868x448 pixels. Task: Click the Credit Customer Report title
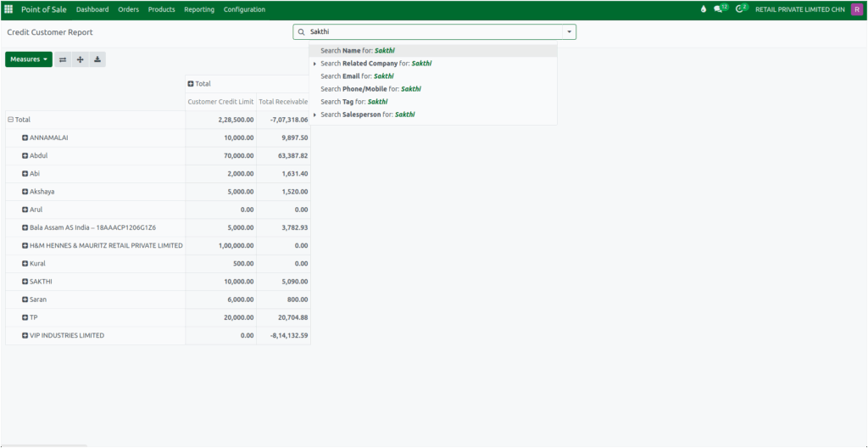[50, 32]
